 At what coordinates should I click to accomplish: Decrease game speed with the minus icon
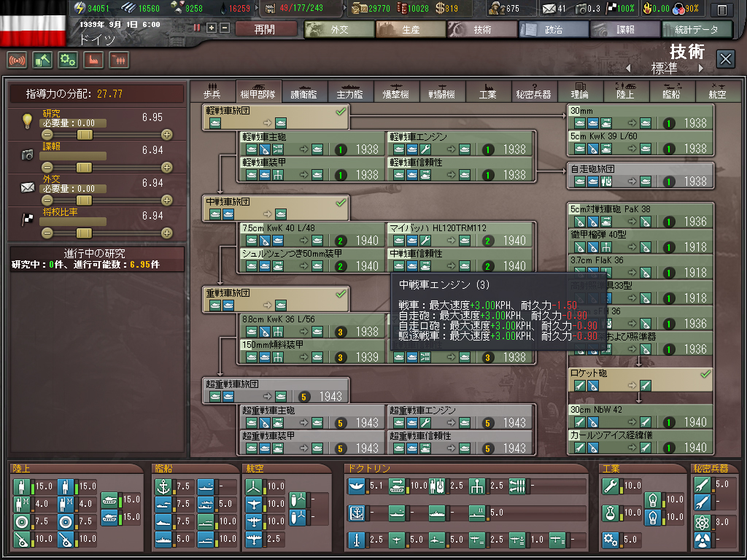[225, 28]
